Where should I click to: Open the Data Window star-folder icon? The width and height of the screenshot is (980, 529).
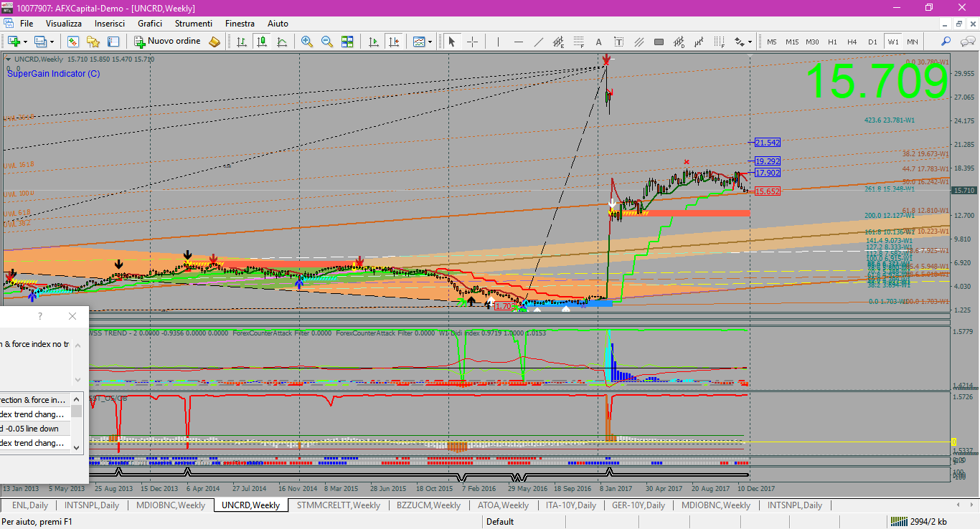pyautogui.click(x=93, y=42)
